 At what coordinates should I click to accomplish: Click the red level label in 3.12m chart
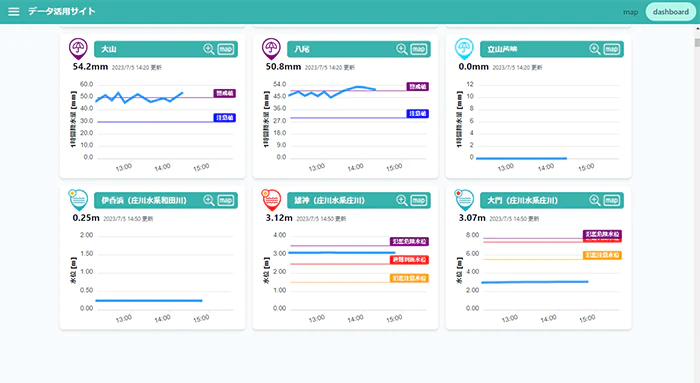(409, 260)
